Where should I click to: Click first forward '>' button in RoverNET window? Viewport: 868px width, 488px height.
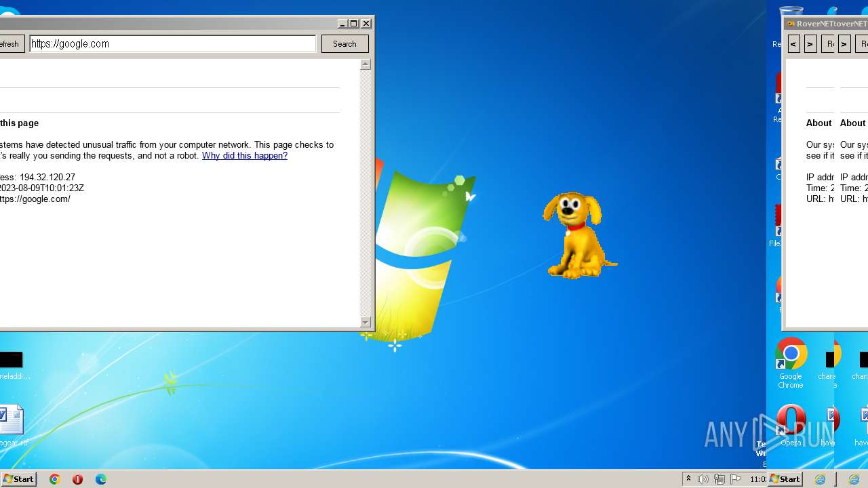(810, 44)
